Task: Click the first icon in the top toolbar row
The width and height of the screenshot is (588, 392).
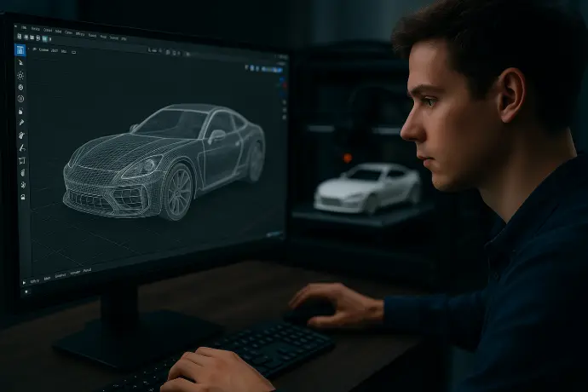Action: 19,37
